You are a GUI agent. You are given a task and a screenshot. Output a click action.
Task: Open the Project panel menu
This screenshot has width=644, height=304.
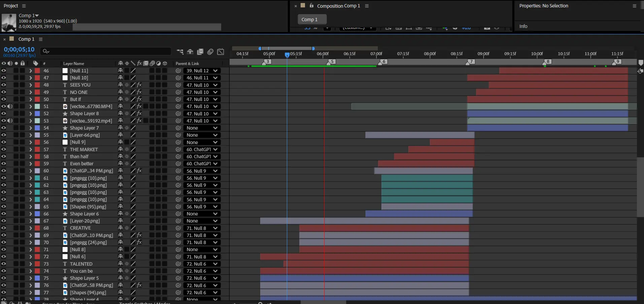click(24, 6)
